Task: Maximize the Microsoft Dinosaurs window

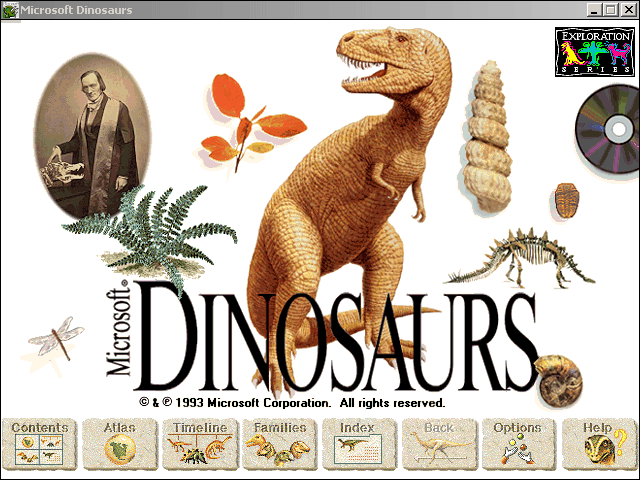Action: point(611,10)
